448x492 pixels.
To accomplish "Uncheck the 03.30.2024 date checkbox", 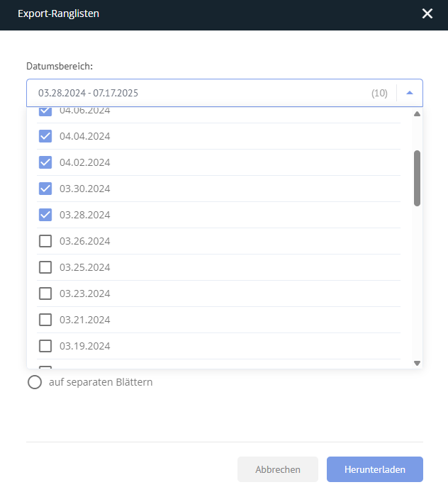I will pos(45,189).
